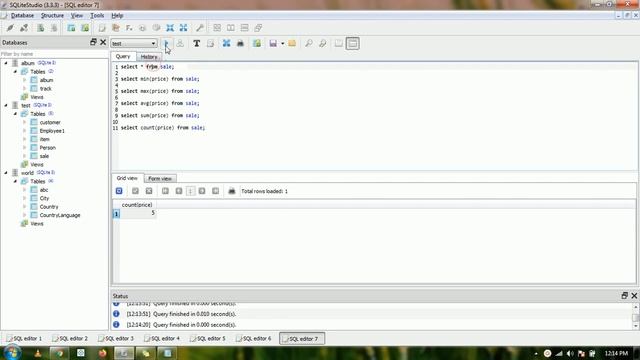Click the result cell showing 5

point(138,213)
